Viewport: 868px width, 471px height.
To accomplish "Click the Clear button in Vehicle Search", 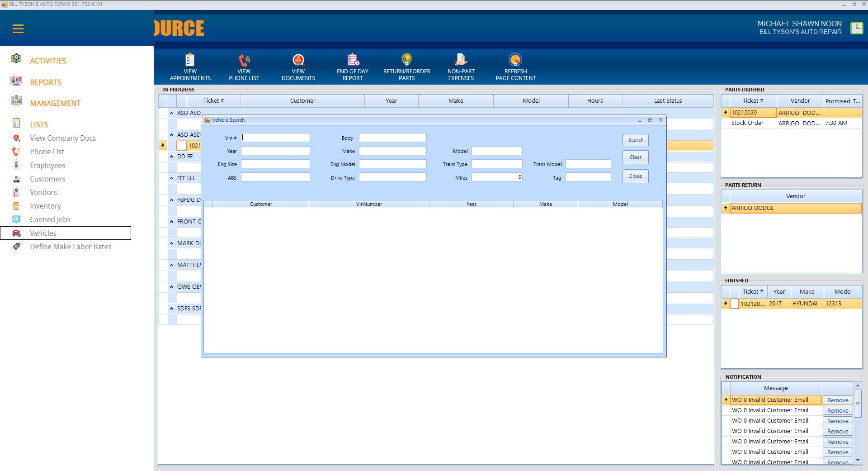I will click(x=635, y=157).
